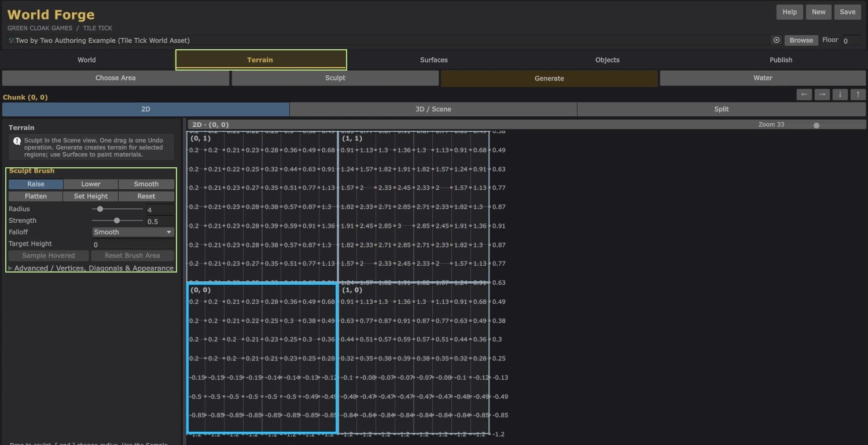Move to the chunk on the right

822,94
